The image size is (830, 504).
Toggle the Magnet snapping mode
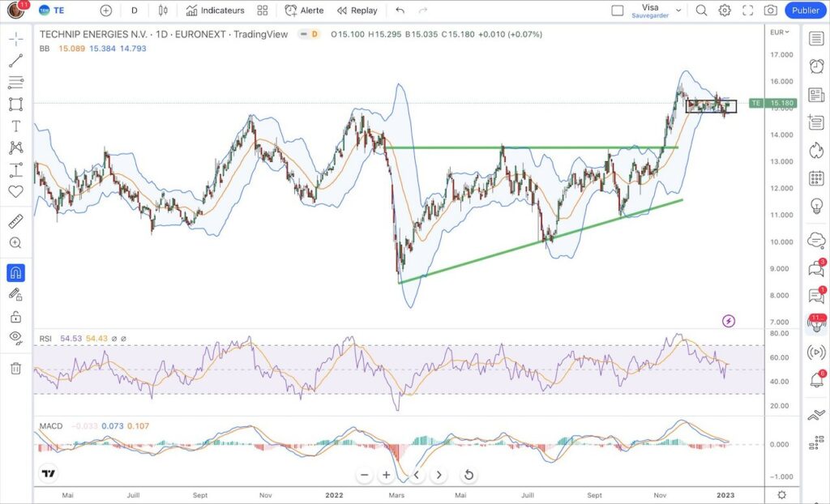(16, 273)
